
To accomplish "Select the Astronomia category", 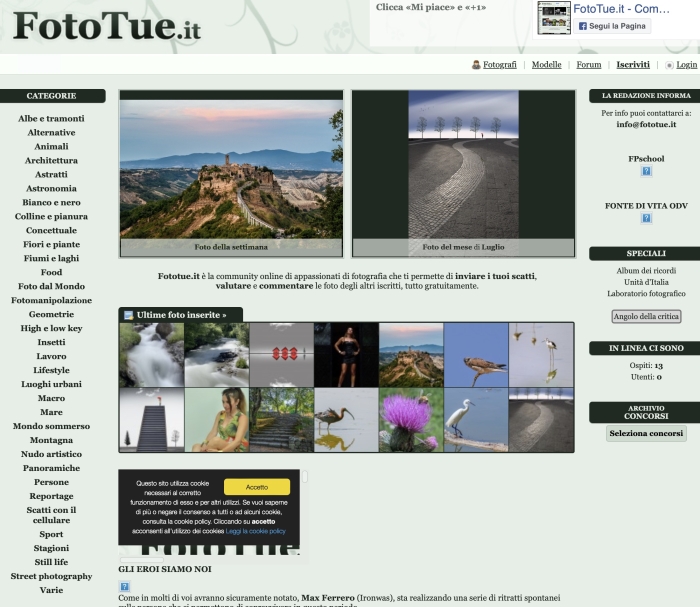I will pos(51,188).
